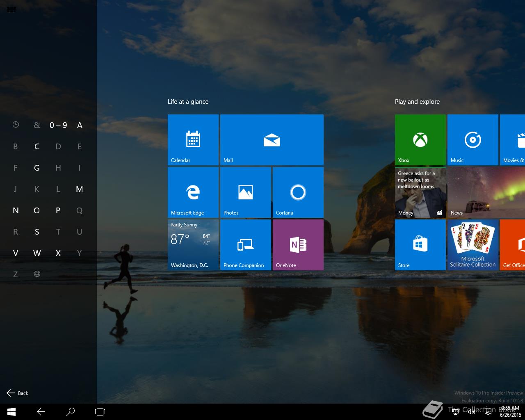Jump to apps starting with G
Image resolution: width=525 pixels, height=420 pixels.
(37, 168)
